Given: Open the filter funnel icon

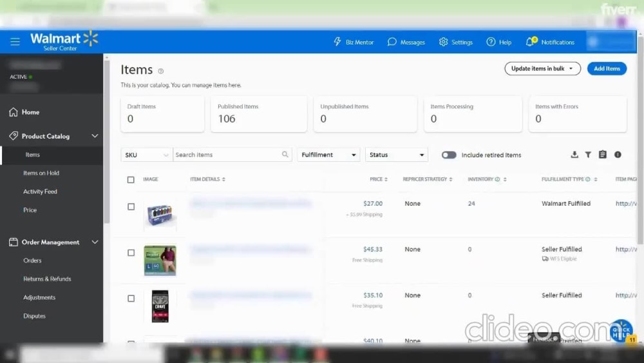Looking at the screenshot, I should (588, 155).
